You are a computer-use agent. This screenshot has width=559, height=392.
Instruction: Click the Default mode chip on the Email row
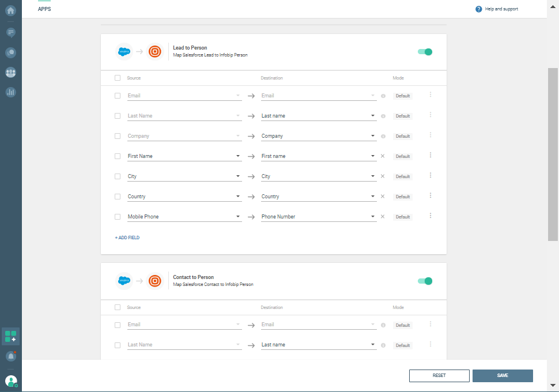pos(402,96)
